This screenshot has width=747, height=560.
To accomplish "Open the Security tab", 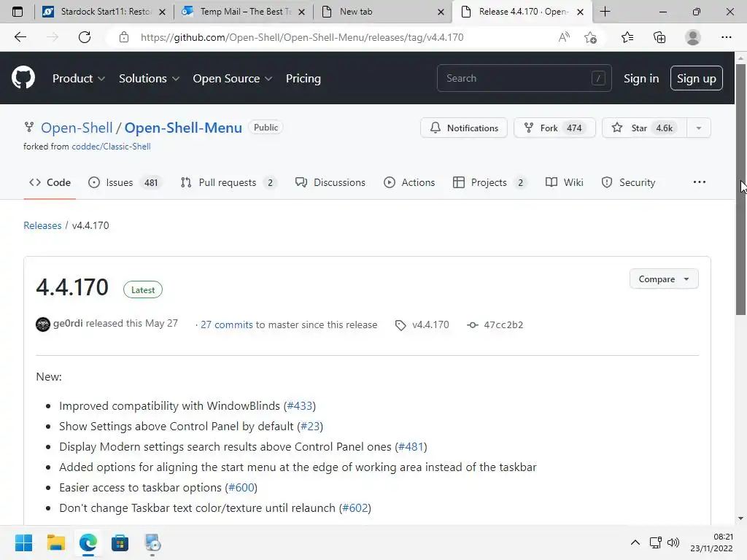I will click(628, 182).
